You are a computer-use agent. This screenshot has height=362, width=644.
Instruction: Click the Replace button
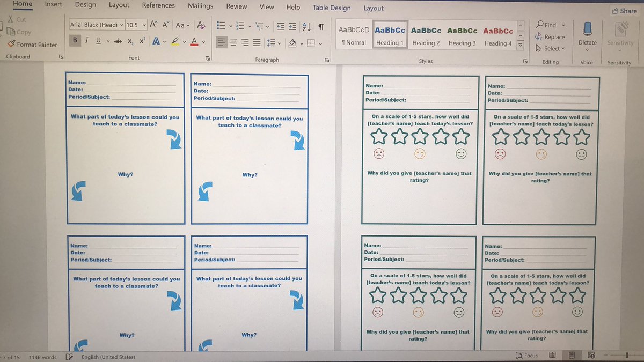(x=550, y=36)
